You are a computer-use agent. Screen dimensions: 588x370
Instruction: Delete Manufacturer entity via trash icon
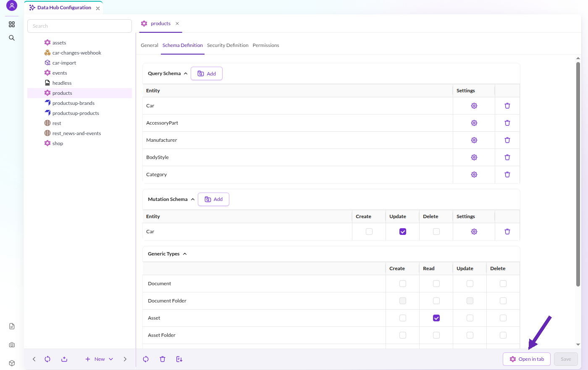tap(507, 140)
